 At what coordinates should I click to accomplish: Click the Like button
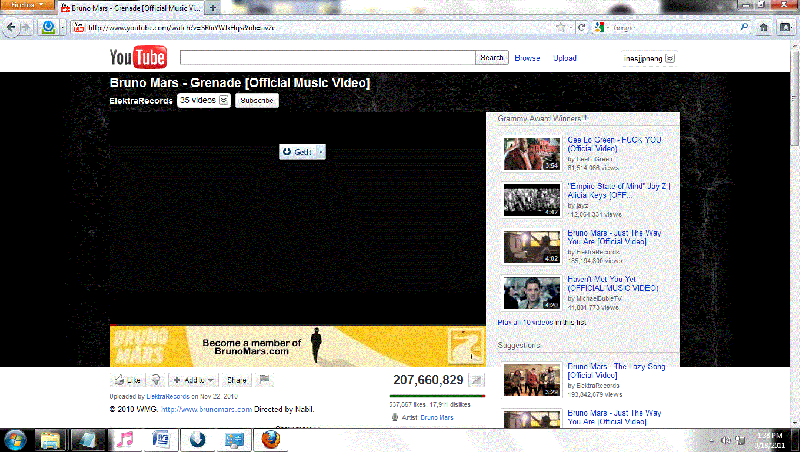128,380
